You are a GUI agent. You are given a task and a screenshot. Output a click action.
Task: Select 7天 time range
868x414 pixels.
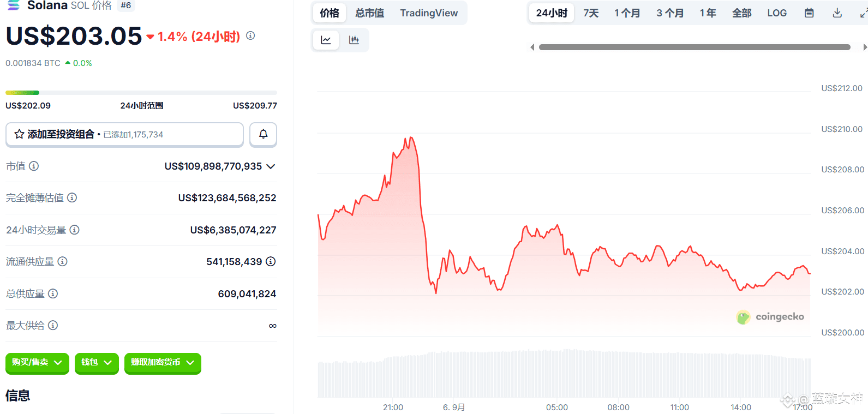[591, 13]
